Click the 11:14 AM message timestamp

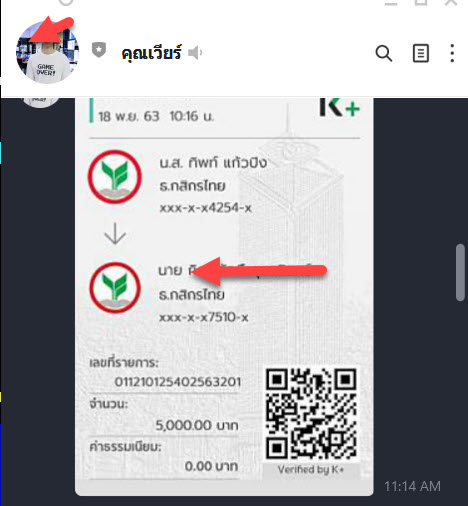412,486
